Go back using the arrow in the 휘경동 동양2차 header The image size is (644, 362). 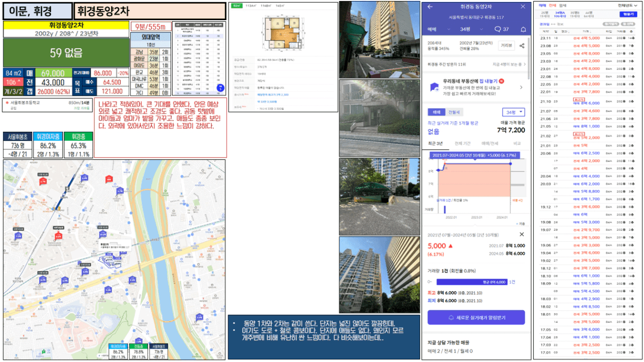pyautogui.click(x=430, y=7)
